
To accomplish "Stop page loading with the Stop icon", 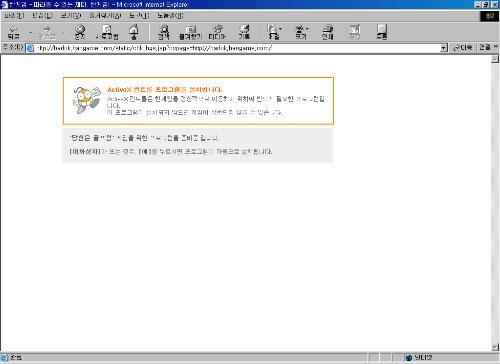I will point(80,32).
